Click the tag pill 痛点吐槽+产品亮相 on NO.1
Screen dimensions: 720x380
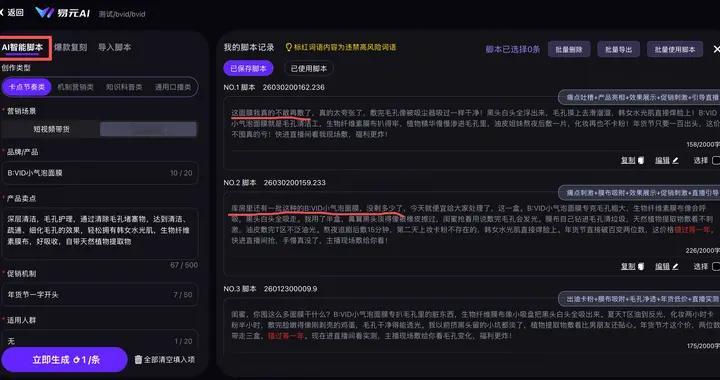639,98
